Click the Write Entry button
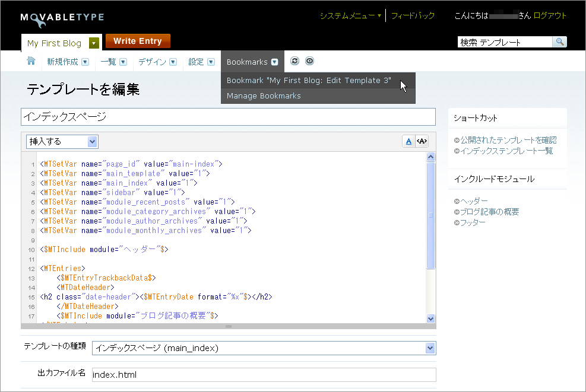The image size is (586, 392). pos(138,41)
